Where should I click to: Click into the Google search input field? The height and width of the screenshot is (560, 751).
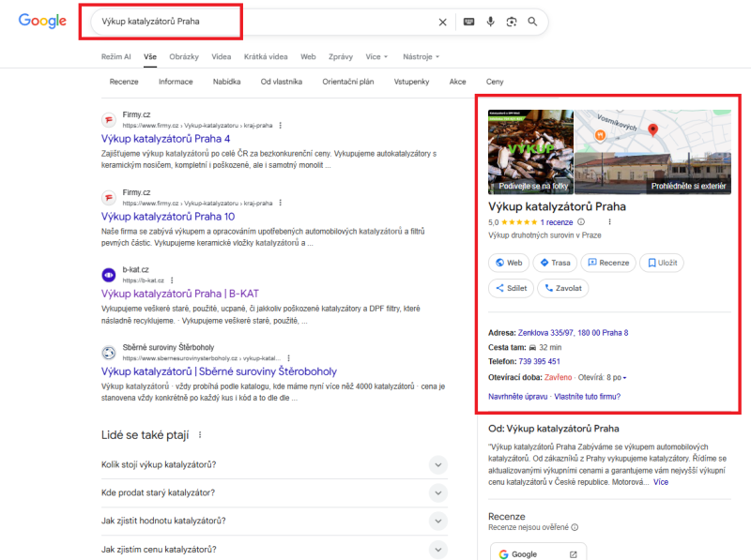point(253,22)
